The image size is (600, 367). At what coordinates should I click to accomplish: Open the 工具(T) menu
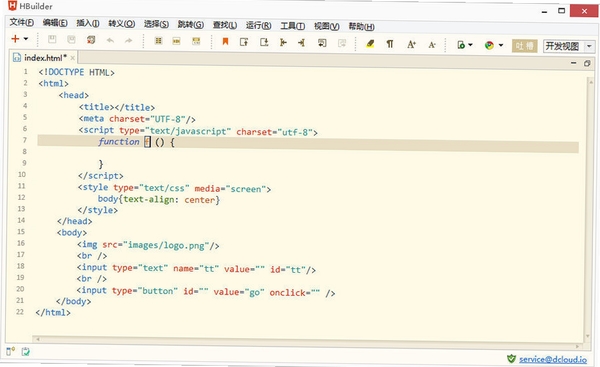pyautogui.click(x=292, y=26)
